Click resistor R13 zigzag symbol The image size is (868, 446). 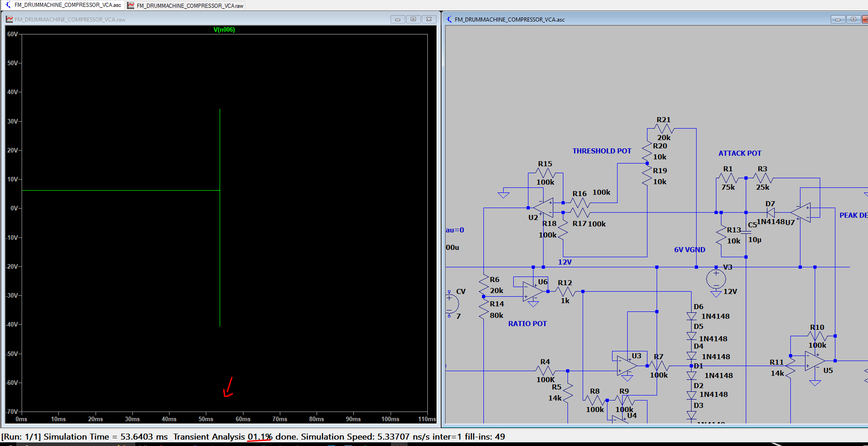pyautogui.click(x=721, y=235)
